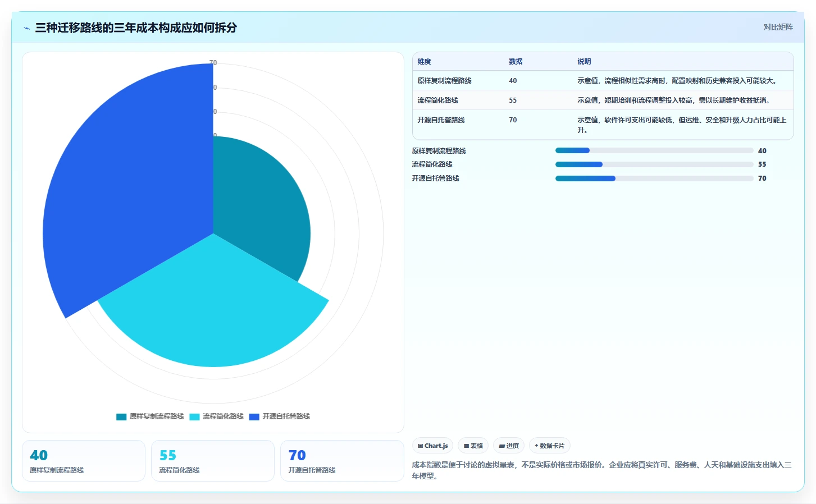The height and width of the screenshot is (504, 816).
Task: Click the chart axis label 70
Action: click(213, 63)
